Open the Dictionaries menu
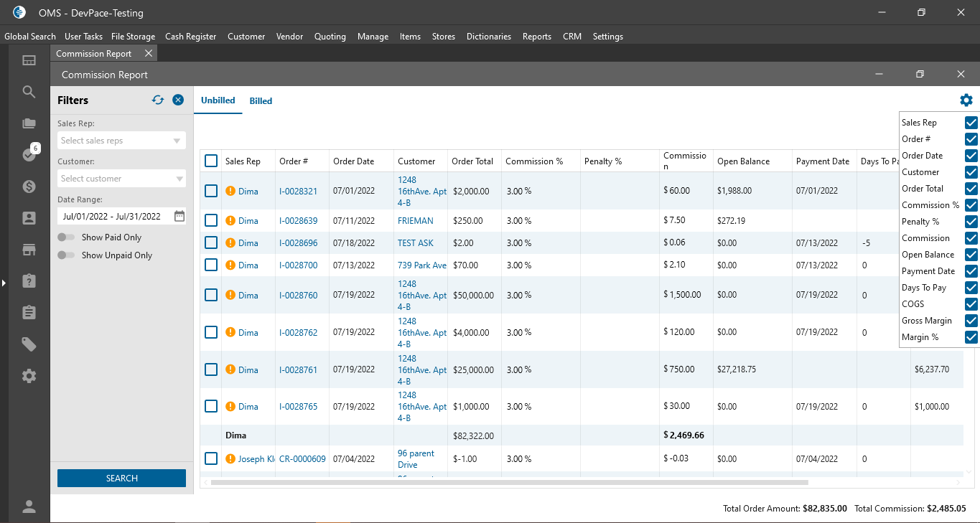 (x=489, y=37)
